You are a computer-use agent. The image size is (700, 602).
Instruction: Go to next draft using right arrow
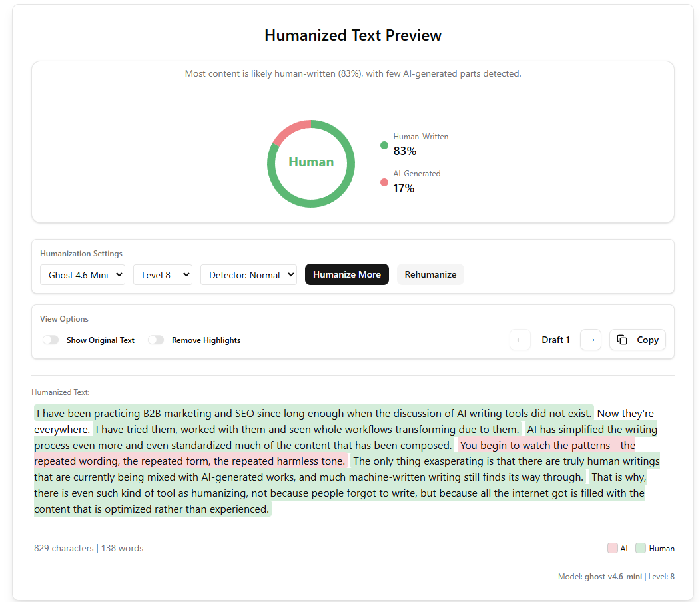tap(591, 340)
